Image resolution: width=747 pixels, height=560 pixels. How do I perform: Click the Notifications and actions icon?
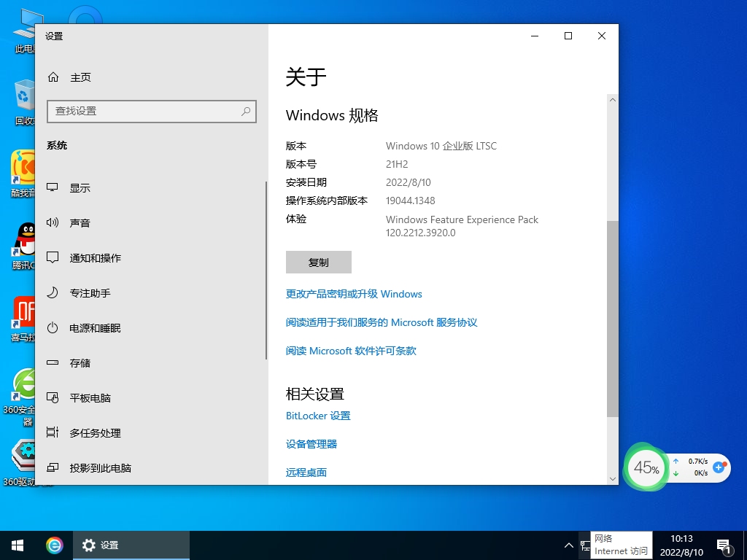[53, 258]
